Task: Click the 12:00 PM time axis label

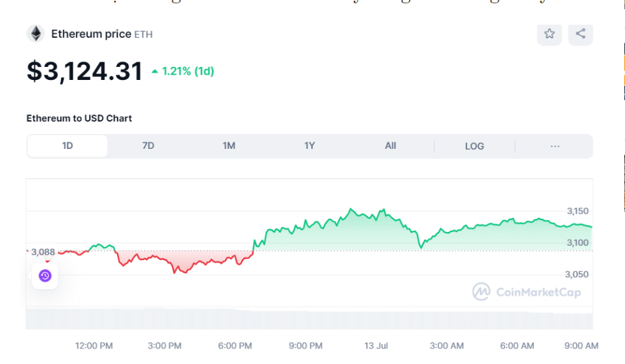Action: pyautogui.click(x=94, y=346)
